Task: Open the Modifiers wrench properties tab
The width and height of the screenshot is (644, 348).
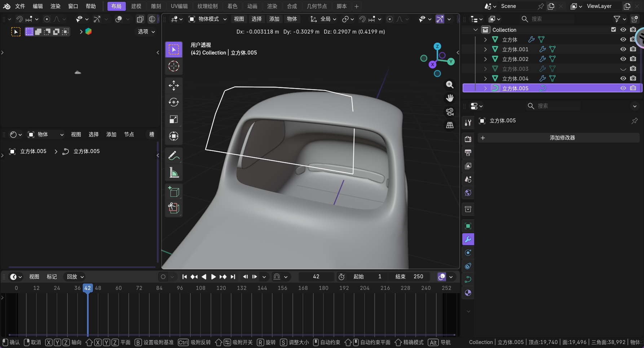Action: point(468,239)
